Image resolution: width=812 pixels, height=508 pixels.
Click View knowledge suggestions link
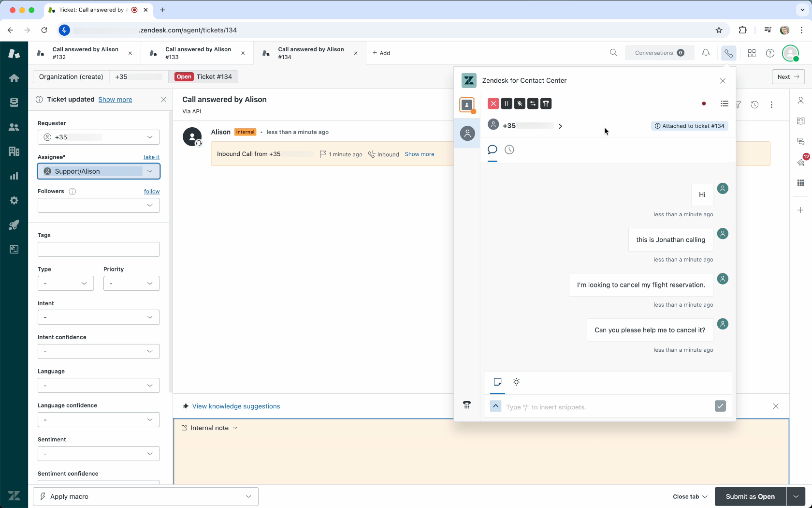[236, 406]
